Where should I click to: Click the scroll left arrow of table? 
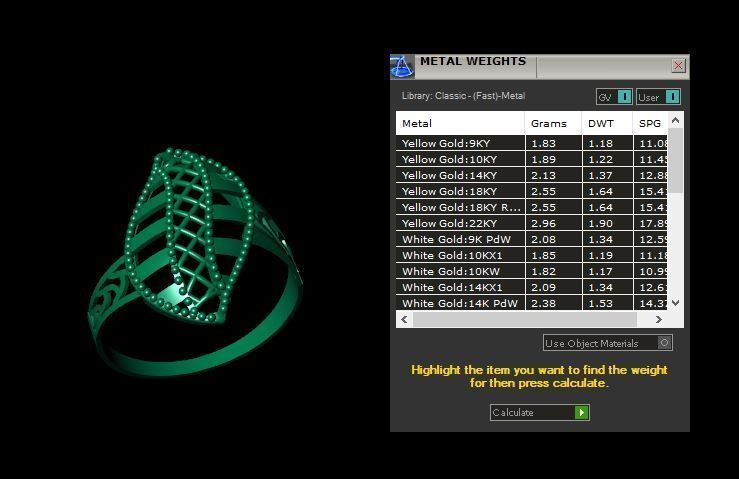pos(404,319)
